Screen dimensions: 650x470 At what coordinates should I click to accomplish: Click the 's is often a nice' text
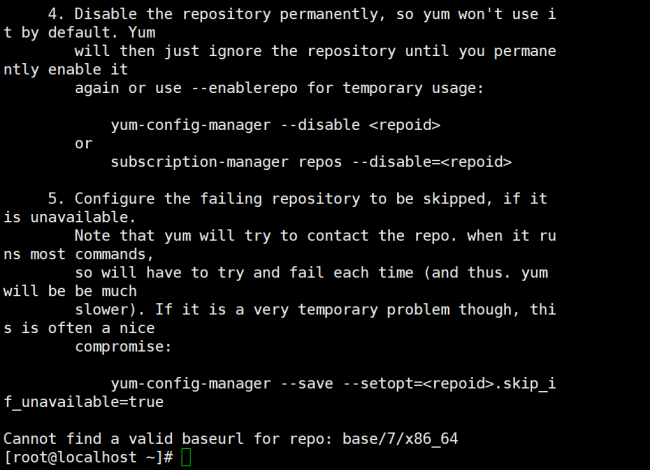(x=80, y=328)
